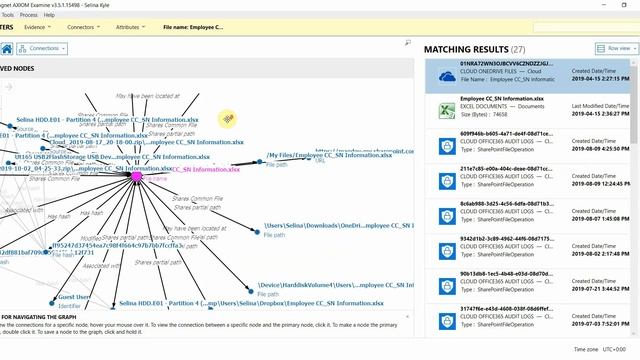This screenshot has width=640, height=360.
Task: Expand the Evidence filter dropdown
Action: (38, 27)
